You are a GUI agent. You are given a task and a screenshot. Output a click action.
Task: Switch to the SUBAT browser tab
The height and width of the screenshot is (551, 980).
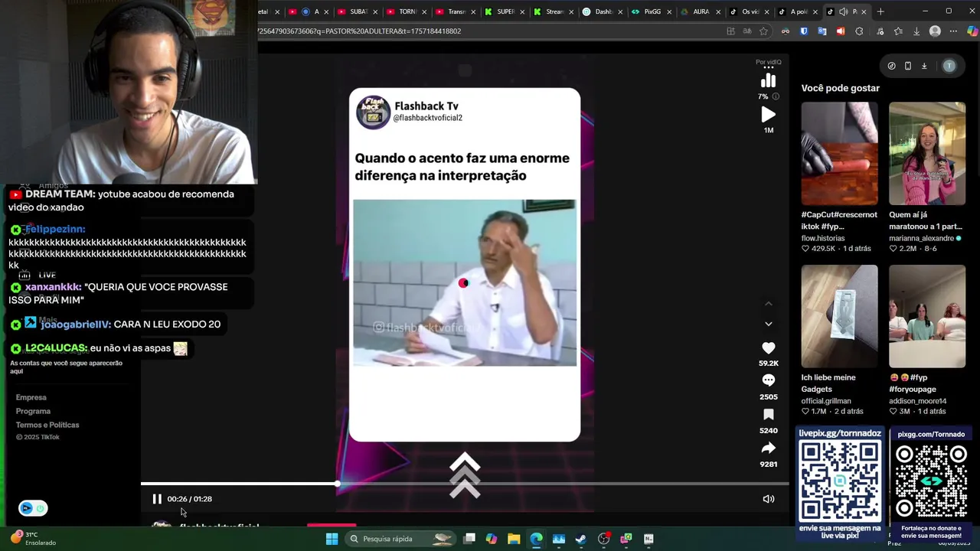point(358,11)
